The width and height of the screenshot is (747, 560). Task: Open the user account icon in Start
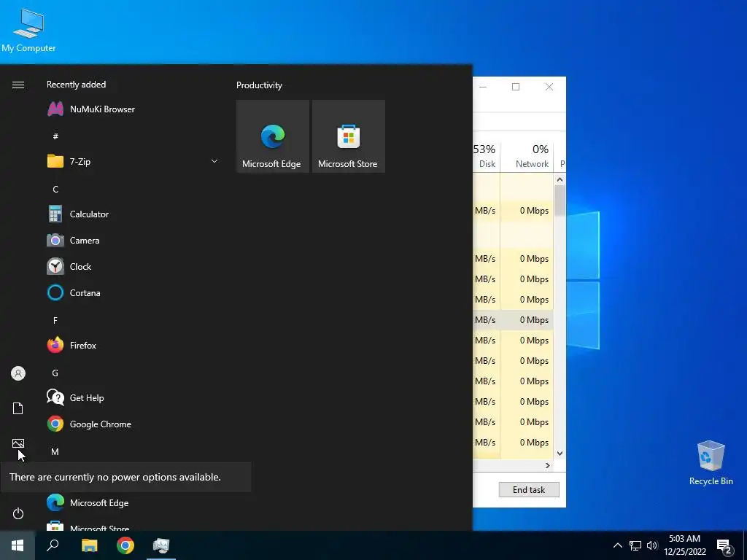(x=18, y=373)
